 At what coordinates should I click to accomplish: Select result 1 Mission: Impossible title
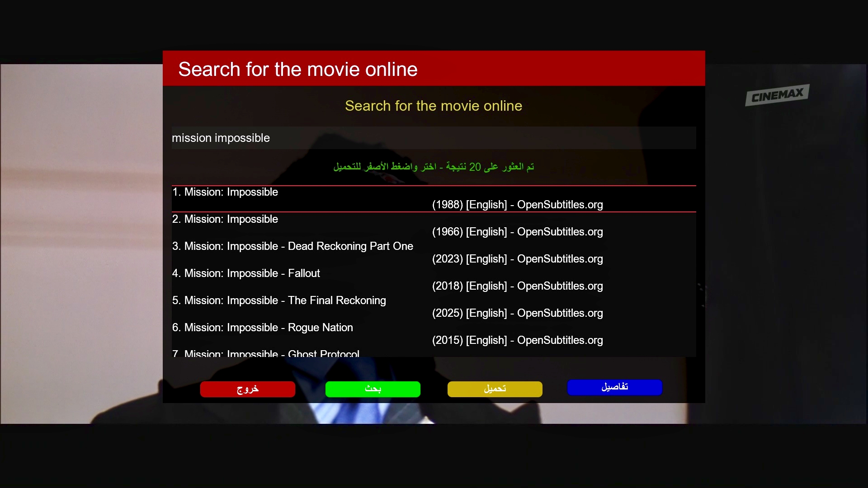coord(225,192)
